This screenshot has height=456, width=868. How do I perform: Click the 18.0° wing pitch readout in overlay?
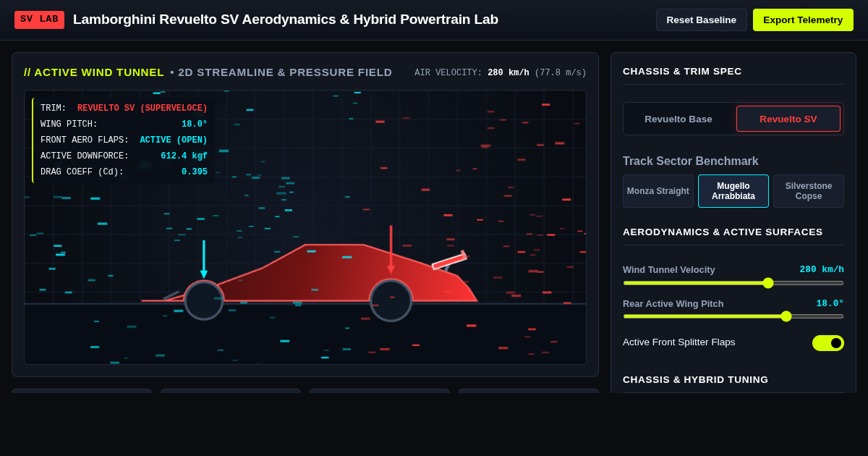coord(195,124)
